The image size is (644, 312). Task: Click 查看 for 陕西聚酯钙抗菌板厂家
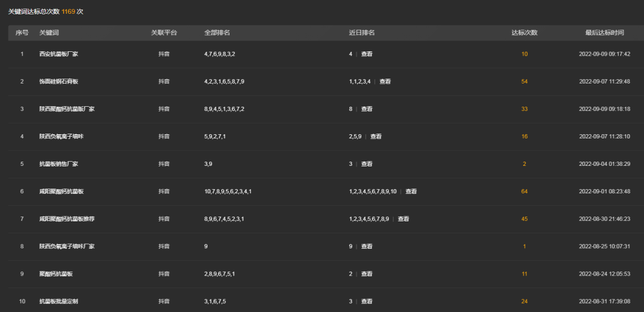click(367, 109)
